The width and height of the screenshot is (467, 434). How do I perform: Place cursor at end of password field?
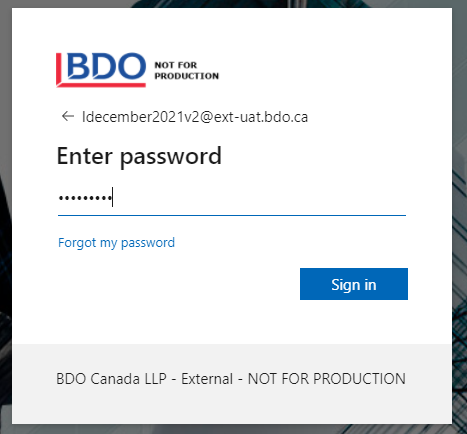point(113,197)
